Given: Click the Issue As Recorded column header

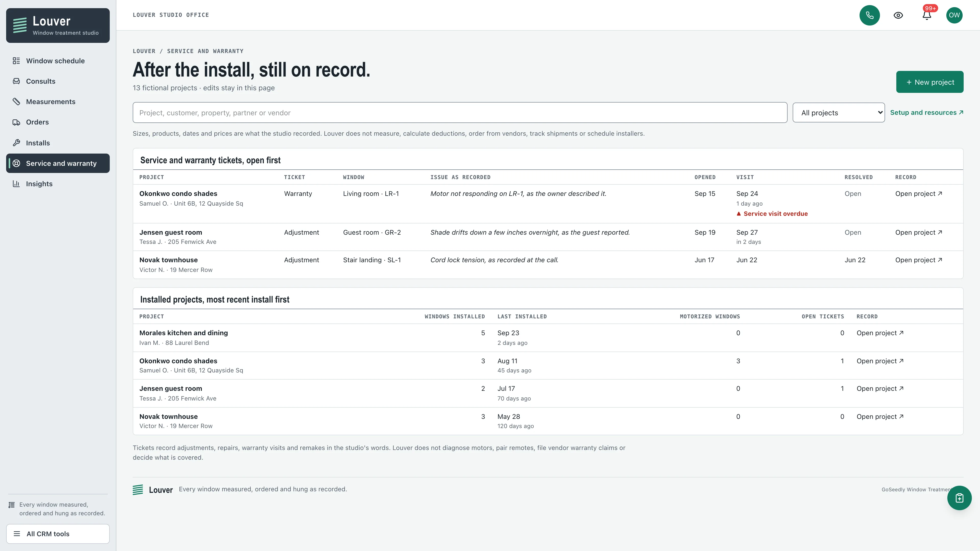Looking at the screenshot, I should pyautogui.click(x=460, y=177).
